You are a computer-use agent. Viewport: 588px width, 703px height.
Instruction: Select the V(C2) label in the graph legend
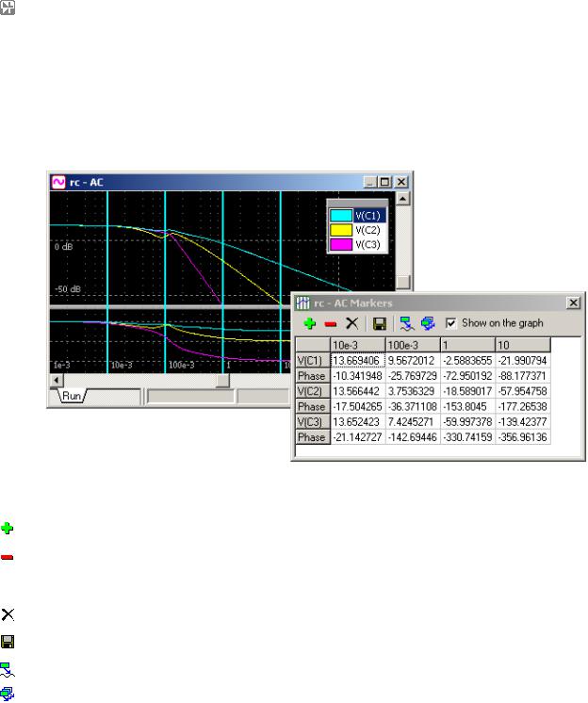tap(367, 230)
